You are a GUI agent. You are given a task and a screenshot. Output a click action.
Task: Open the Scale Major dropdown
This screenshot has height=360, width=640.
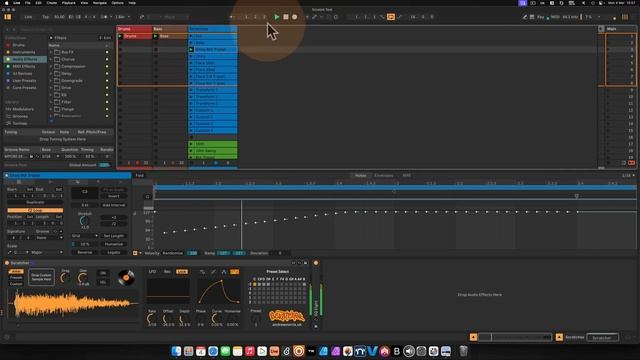tap(46, 253)
